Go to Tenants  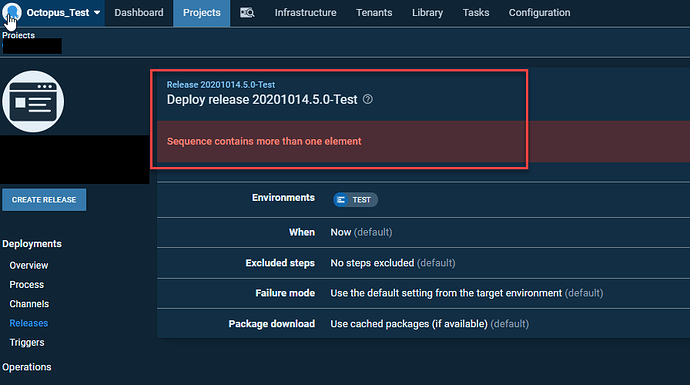[x=374, y=13]
